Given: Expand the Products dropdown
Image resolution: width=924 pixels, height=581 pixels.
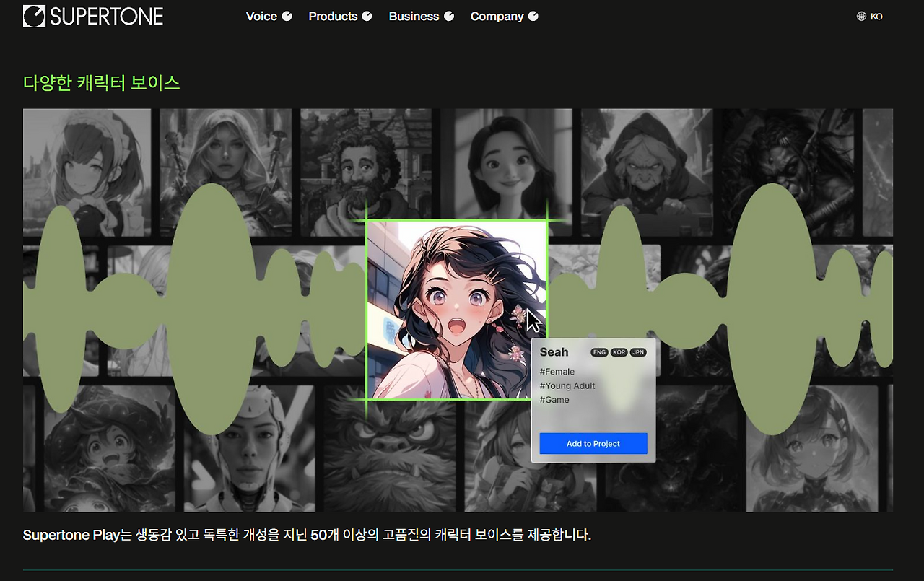Looking at the screenshot, I should (334, 16).
